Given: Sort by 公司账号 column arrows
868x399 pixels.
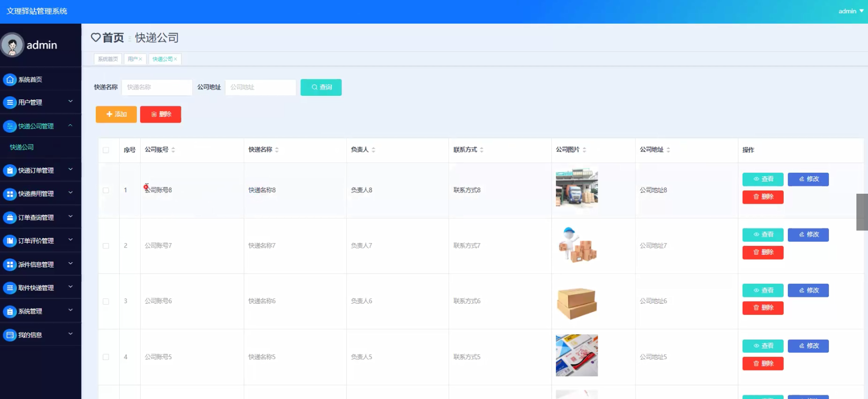Looking at the screenshot, I should [x=173, y=150].
